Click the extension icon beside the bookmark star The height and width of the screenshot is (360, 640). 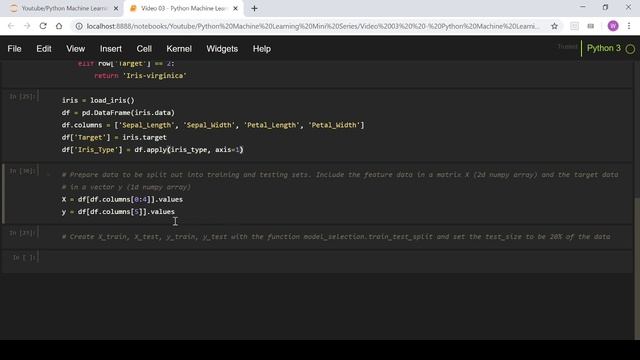(574, 26)
